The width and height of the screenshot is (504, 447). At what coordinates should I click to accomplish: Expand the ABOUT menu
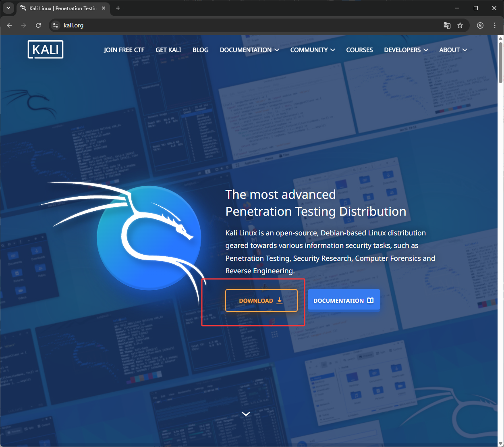[x=453, y=50]
